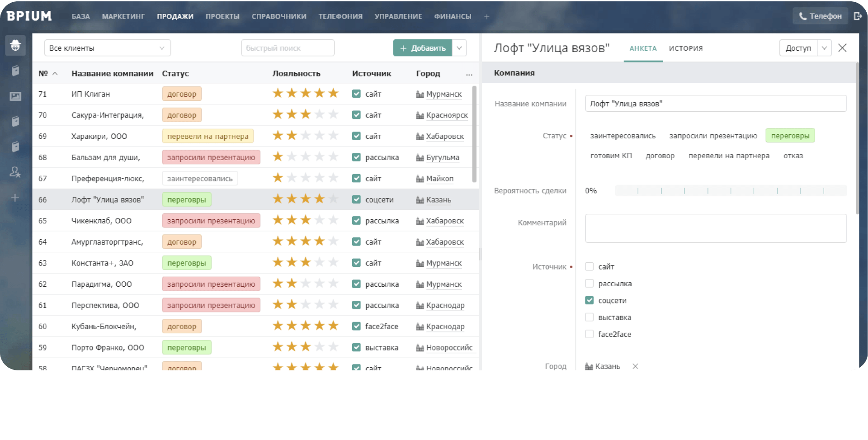Viewport: 868px width, 440px height.
Task: Click the Название компании input field
Action: (716, 104)
